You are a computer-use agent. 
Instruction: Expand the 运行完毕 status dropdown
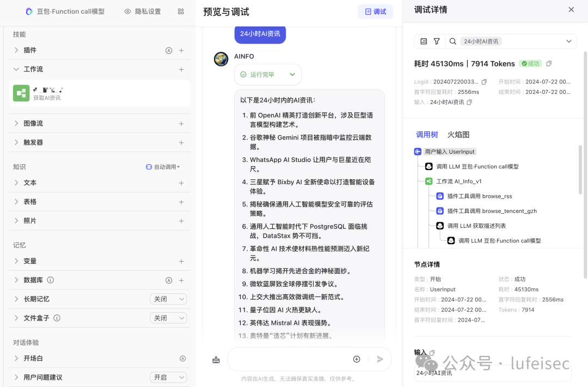[268, 75]
